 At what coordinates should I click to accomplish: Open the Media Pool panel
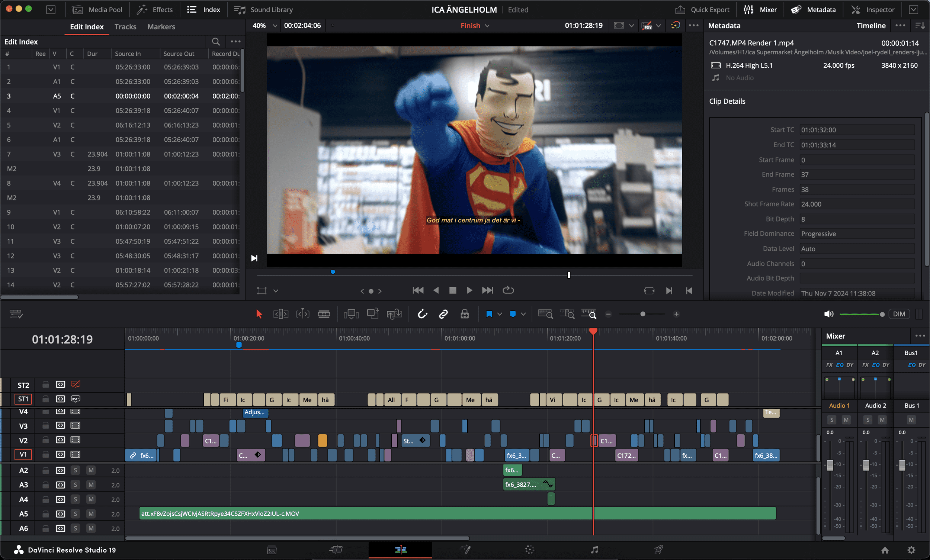click(x=97, y=9)
